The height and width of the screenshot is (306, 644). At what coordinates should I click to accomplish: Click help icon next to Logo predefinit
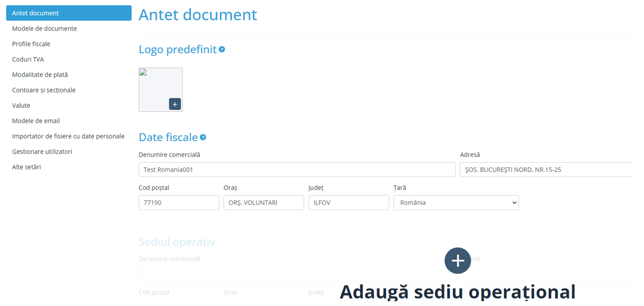(x=222, y=50)
